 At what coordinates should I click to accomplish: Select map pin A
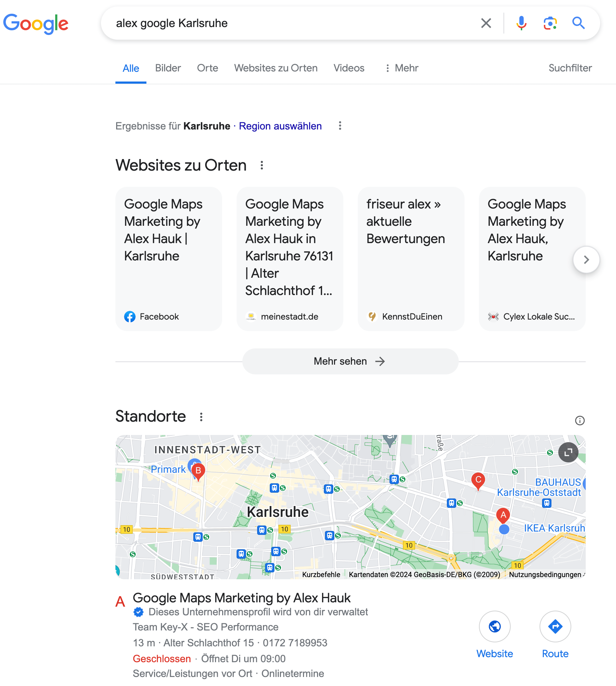click(x=503, y=516)
